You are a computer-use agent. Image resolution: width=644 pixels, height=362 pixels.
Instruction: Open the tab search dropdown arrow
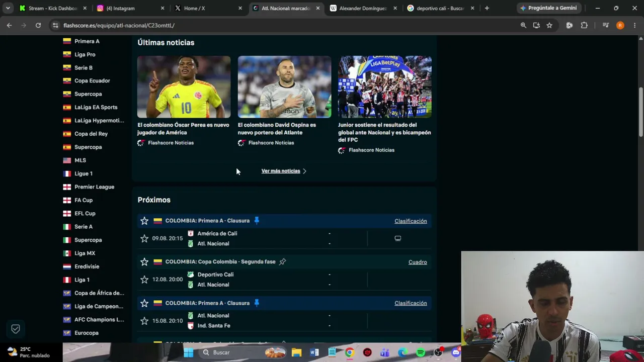pyautogui.click(x=8, y=8)
